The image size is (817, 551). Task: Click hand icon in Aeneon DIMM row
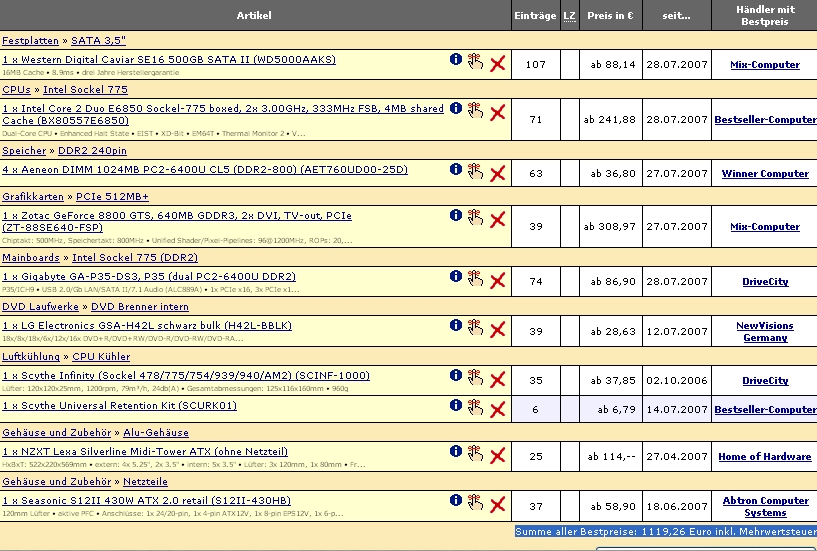point(475,171)
